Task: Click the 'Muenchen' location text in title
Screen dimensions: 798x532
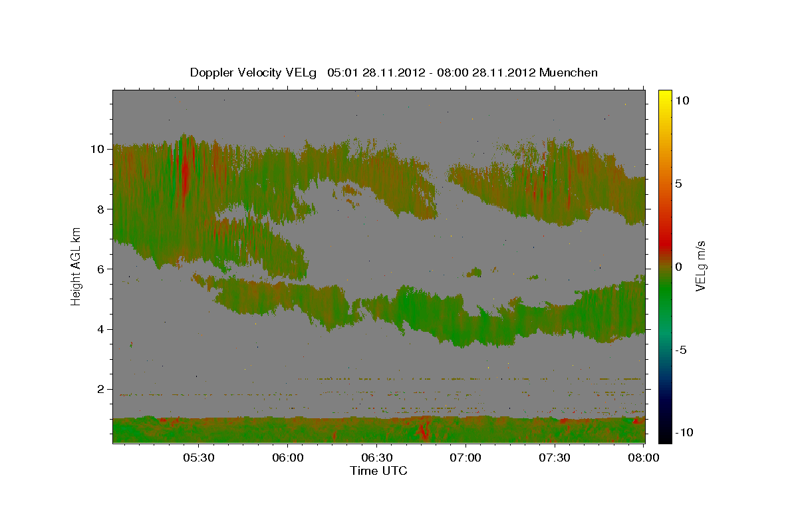Action: (569, 72)
